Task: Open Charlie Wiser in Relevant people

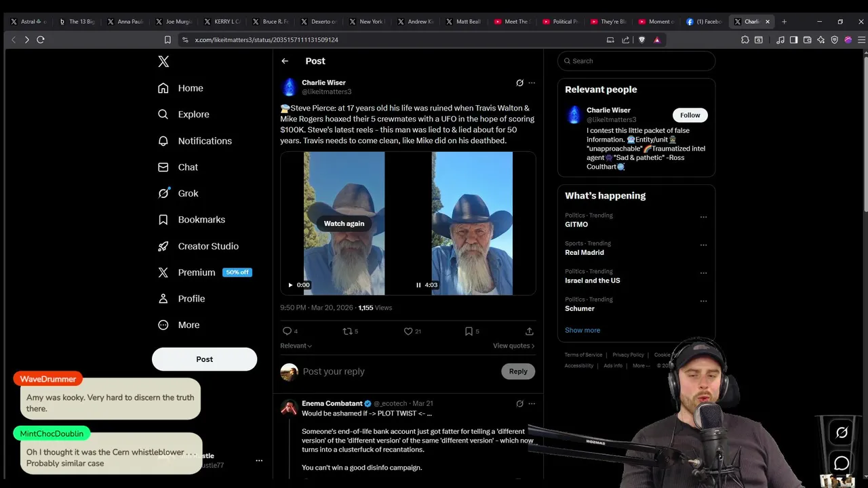Action: point(608,110)
